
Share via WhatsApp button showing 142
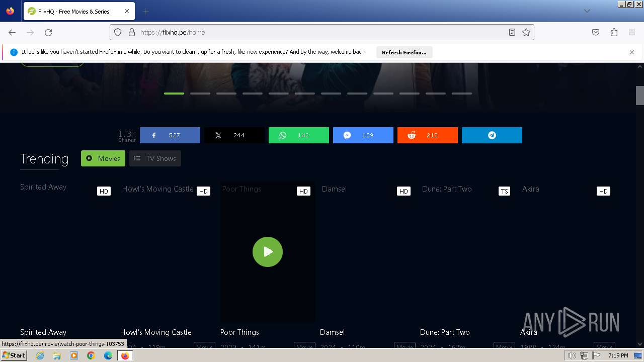click(x=298, y=135)
